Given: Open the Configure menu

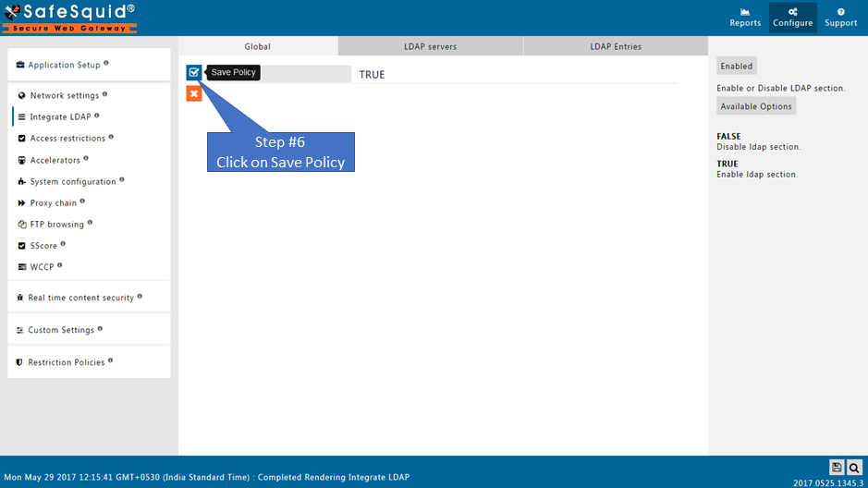Looking at the screenshot, I should click(x=792, y=18).
